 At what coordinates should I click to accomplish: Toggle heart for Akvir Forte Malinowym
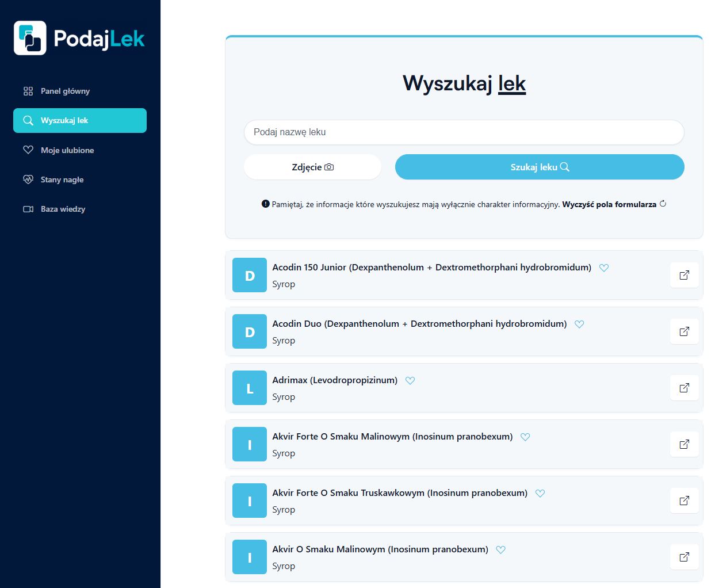coord(525,437)
